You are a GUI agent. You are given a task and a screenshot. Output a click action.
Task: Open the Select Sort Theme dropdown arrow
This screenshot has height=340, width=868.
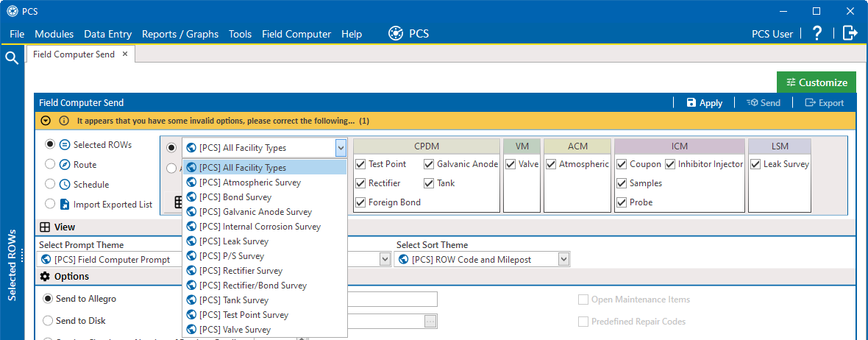coord(563,259)
